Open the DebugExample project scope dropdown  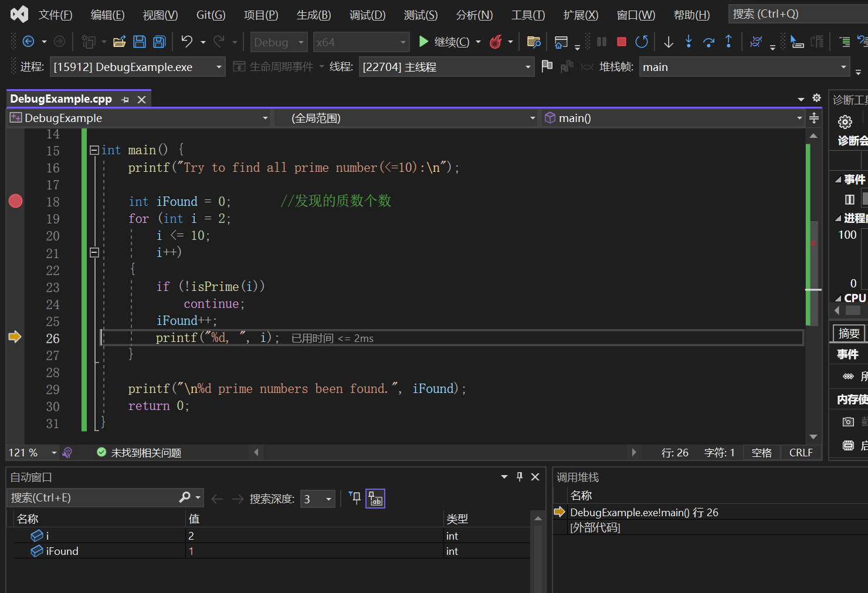tap(140, 118)
